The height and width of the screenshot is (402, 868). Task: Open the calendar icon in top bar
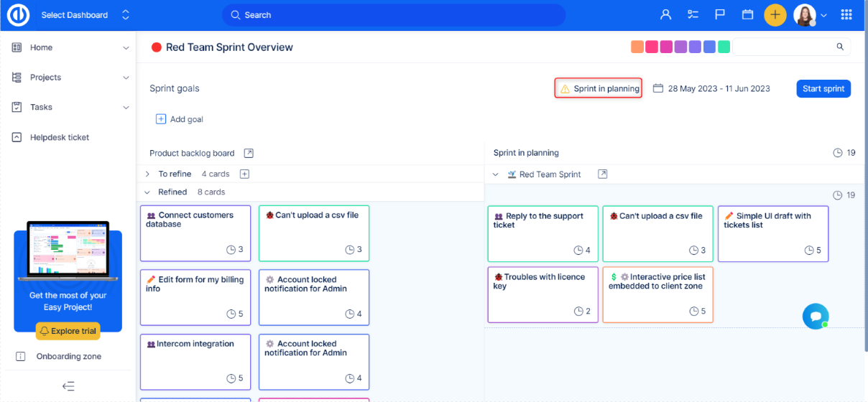747,15
